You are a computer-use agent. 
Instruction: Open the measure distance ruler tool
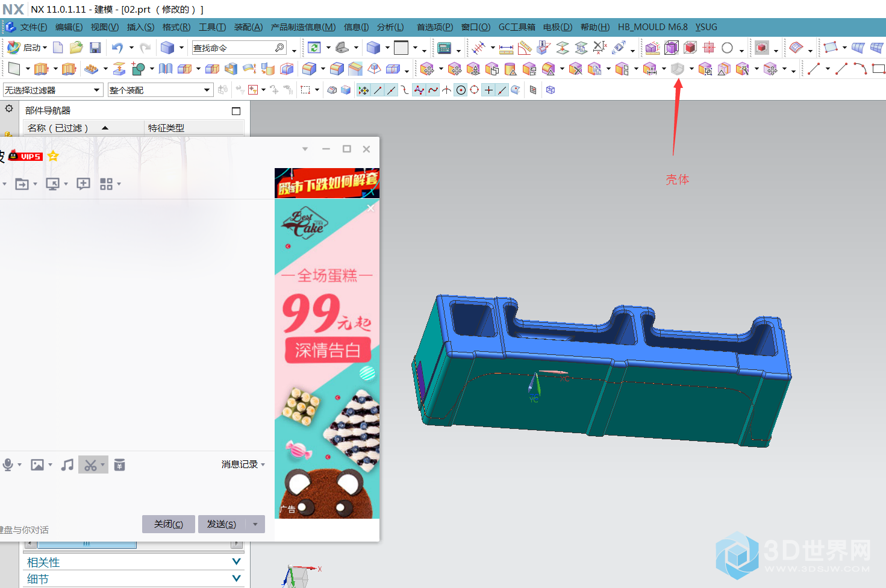(x=506, y=48)
